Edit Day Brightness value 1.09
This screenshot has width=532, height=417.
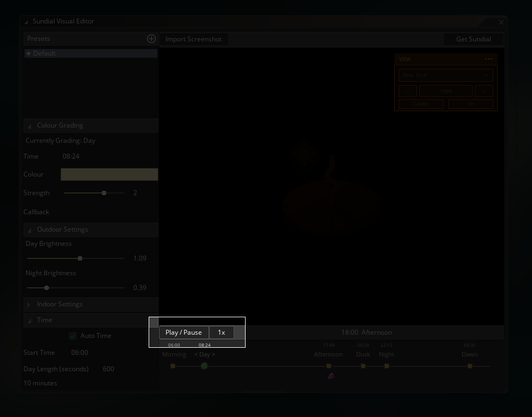click(x=144, y=258)
